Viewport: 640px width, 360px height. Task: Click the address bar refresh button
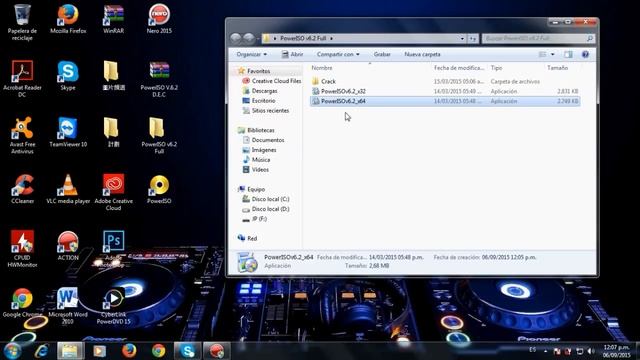473,38
